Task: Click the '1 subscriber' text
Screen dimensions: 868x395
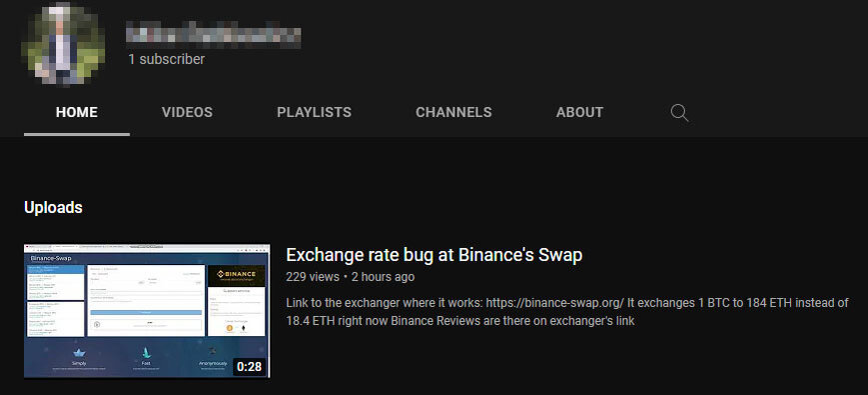Action: point(166,59)
